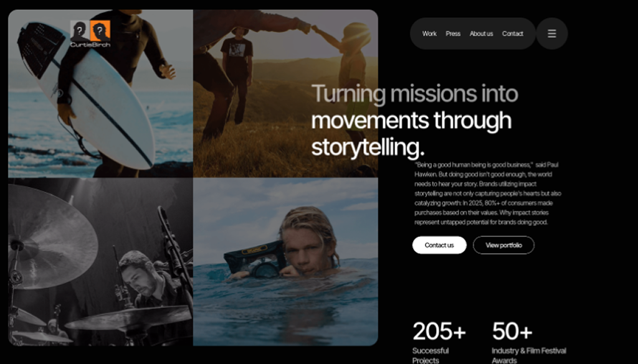Click the white Contact us button
This screenshot has height=364, width=638.
439,245
